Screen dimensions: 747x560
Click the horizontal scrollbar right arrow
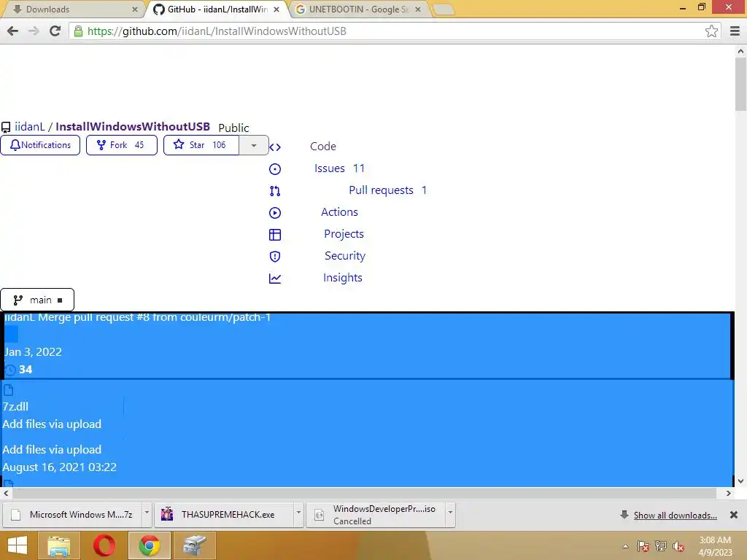[729, 494]
